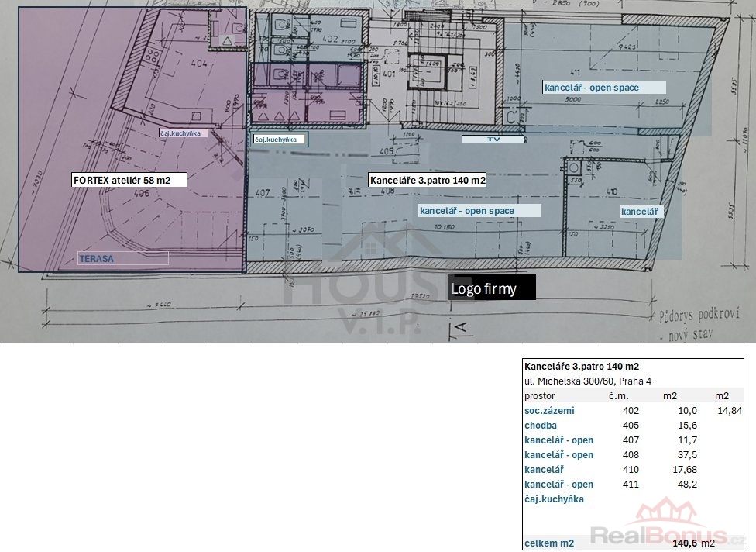756x552 pixels.
Task: Click the 'Půdorys podkroví' drawing caption text
Action: [692, 317]
